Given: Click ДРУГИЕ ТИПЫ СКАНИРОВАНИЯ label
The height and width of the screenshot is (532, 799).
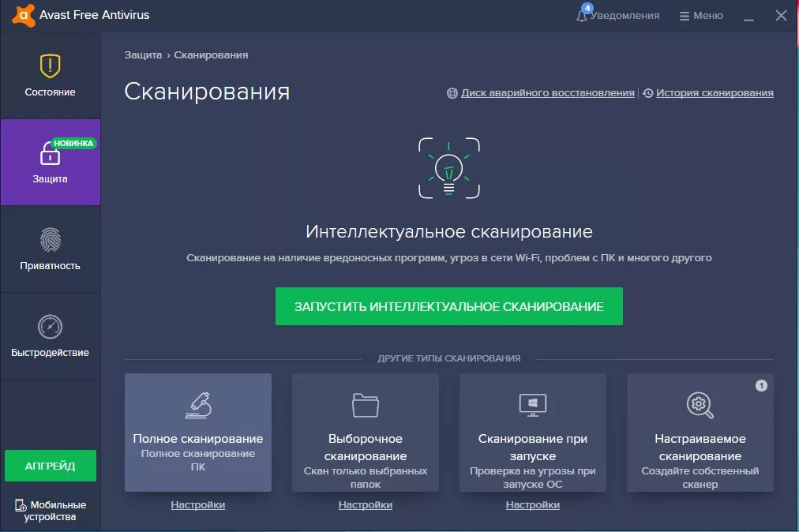Looking at the screenshot, I should tap(449, 358).
